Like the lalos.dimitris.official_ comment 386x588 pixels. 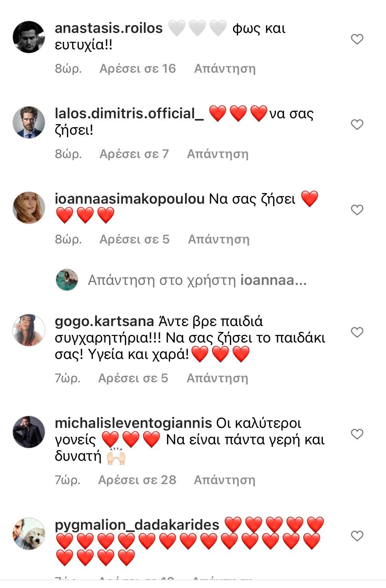[x=357, y=124]
